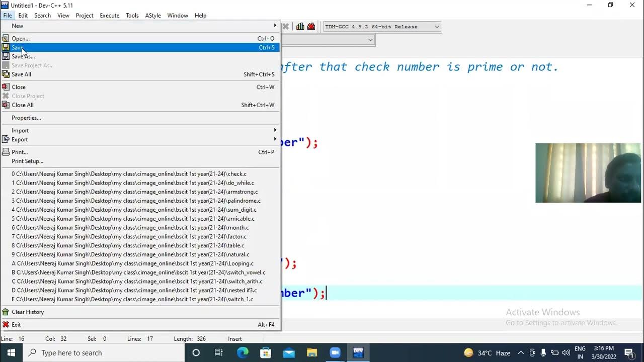Image resolution: width=644 pixels, height=362 pixels.
Task: Open the Tools menu
Action: click(132, 16)
